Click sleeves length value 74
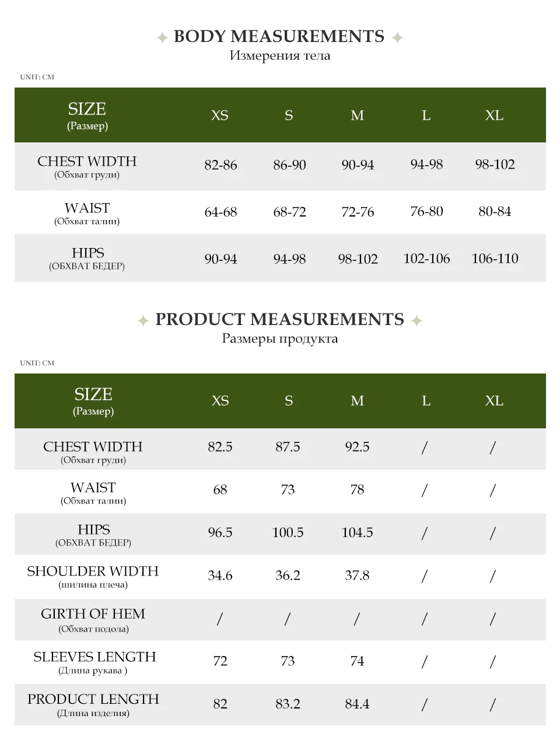 click(357, 661)
